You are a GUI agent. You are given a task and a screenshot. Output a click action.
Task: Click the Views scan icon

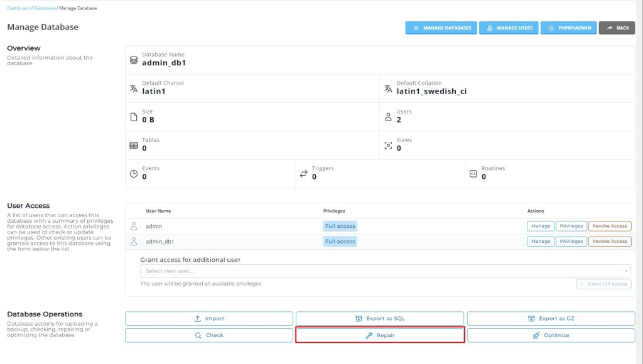(x=388, y=146)
